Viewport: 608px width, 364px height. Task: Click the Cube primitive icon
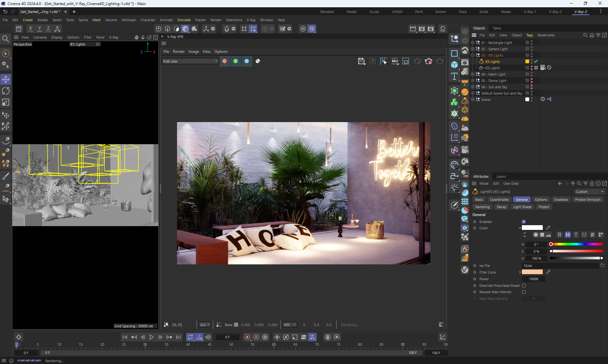coord(454,65)
